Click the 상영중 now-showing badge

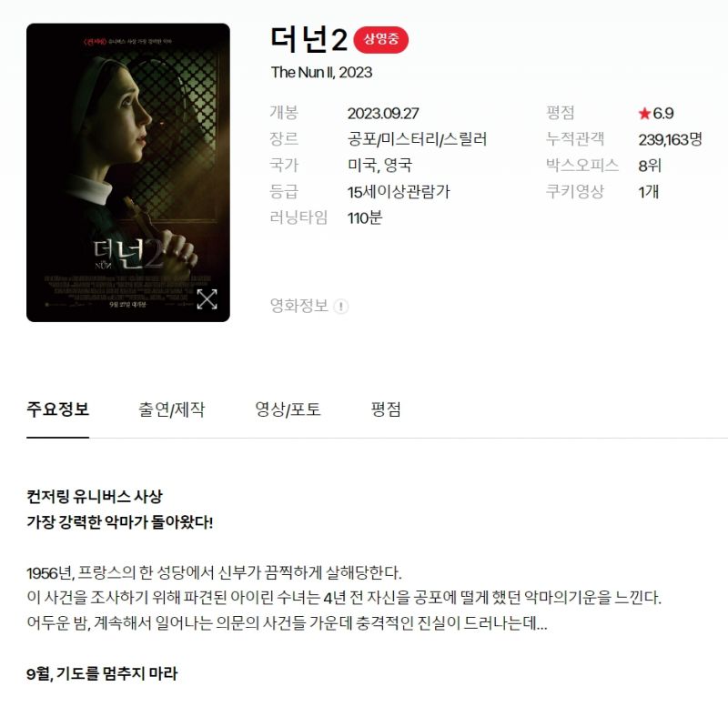coord(380,39)
